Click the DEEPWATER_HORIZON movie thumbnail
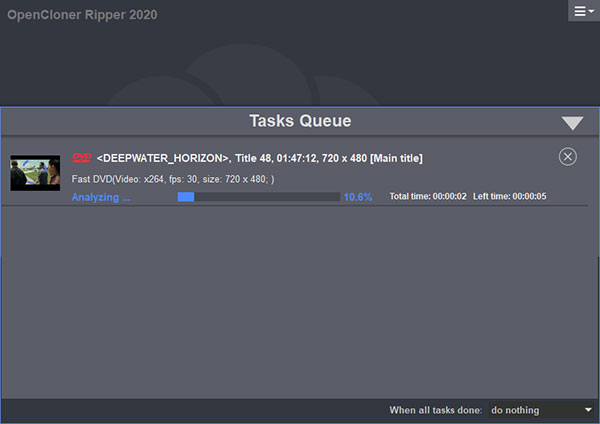The image size is (600, 424). pyautogui.click(x=35, y=173)
